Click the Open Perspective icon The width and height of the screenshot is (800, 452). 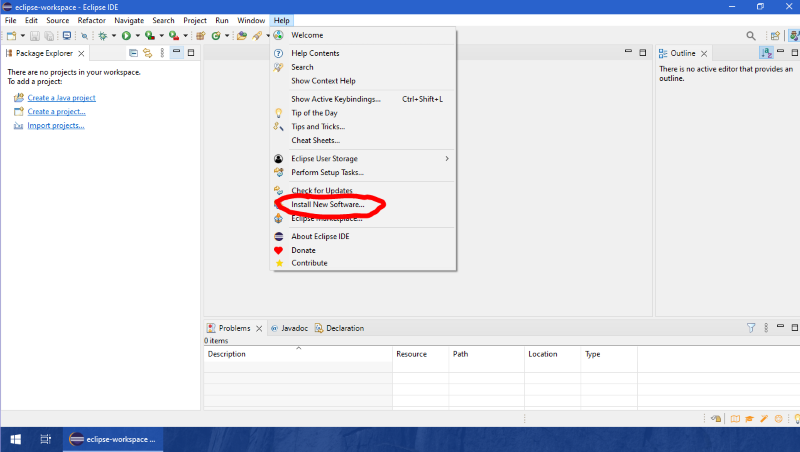point(776,36)
